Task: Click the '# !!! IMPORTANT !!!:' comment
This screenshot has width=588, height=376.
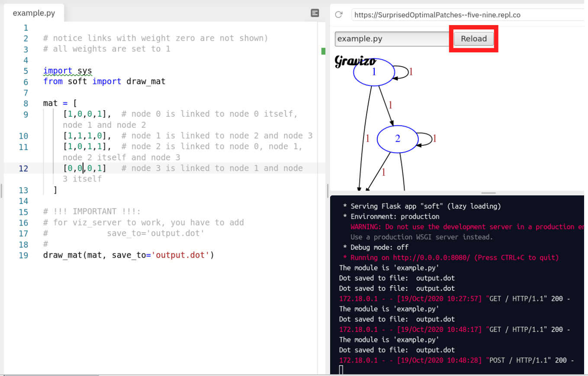Action: pos(92,212)
